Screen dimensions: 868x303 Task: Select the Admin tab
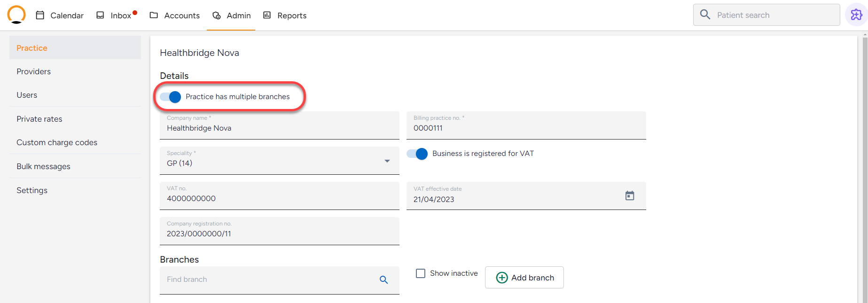[x=231, y=16]
